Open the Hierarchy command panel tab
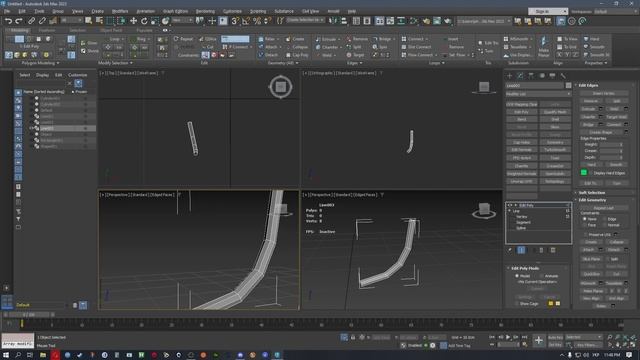Screen dimensions: 640x360 pos(531,76)
